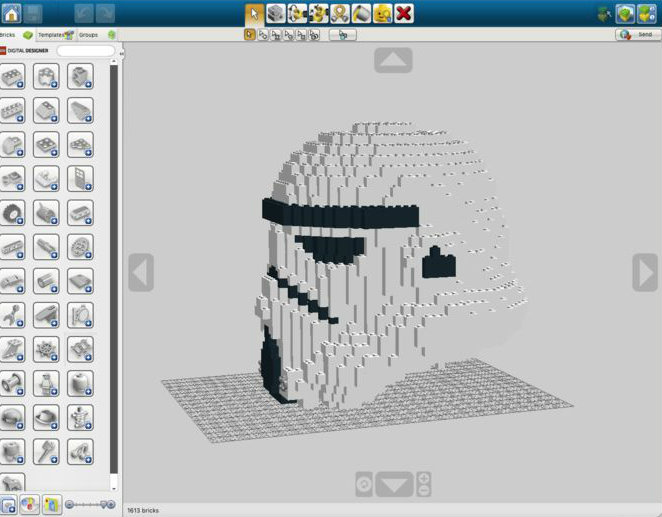Undo the last action

pos(84,14)
